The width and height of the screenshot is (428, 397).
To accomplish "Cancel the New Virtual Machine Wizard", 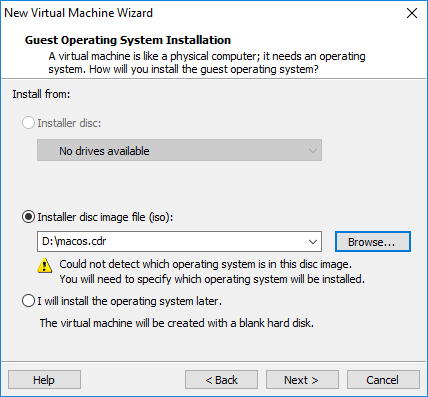I will point(383,379).
